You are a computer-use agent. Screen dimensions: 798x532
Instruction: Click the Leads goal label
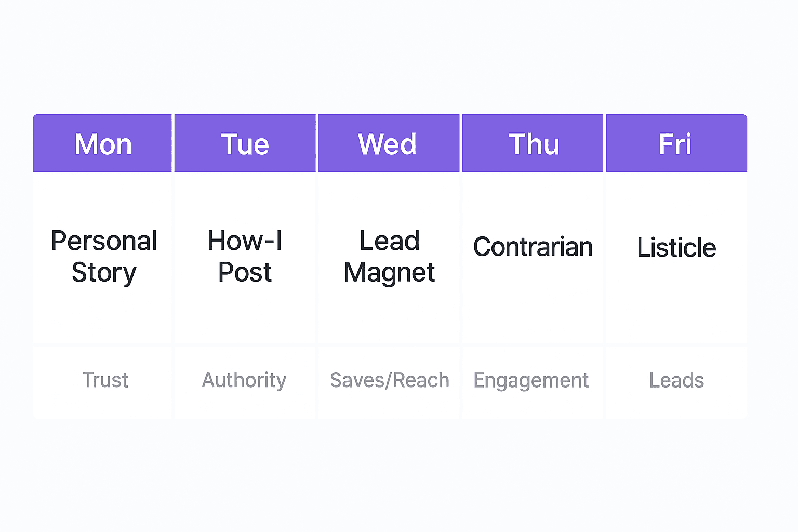tap(676, 380)
